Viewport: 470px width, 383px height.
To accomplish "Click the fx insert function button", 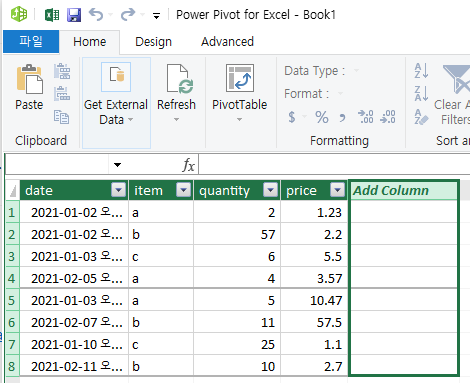I will 188,165.
